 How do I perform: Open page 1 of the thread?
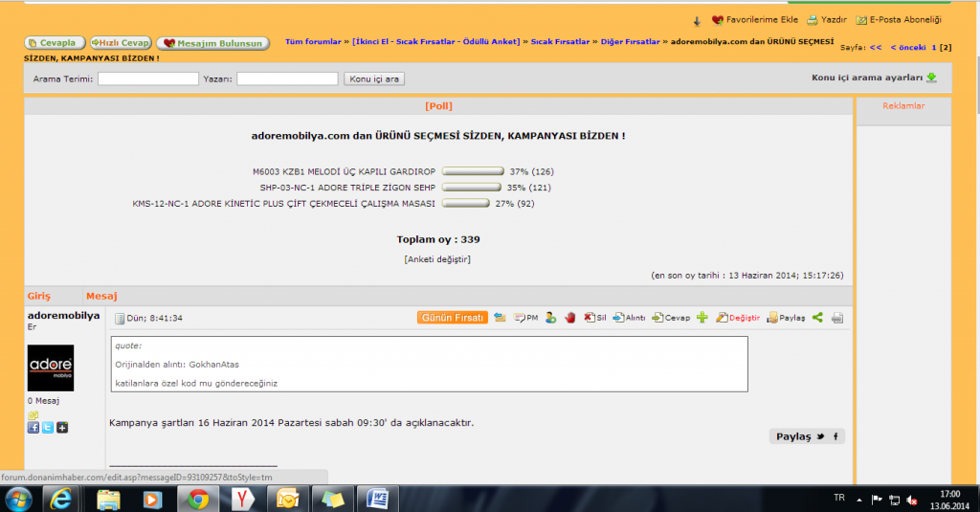click(934, 48)
